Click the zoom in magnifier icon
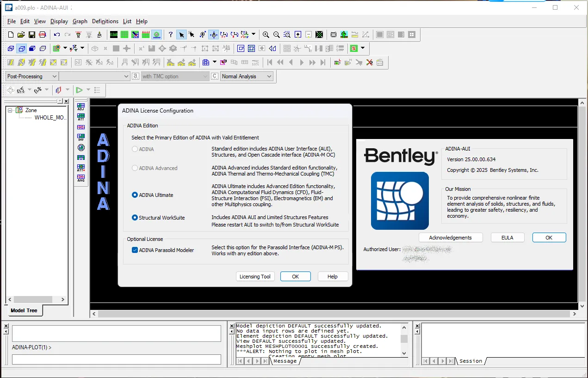Viewport: 588px width, 378px height. pyautogui.click(x=266, y=35)
